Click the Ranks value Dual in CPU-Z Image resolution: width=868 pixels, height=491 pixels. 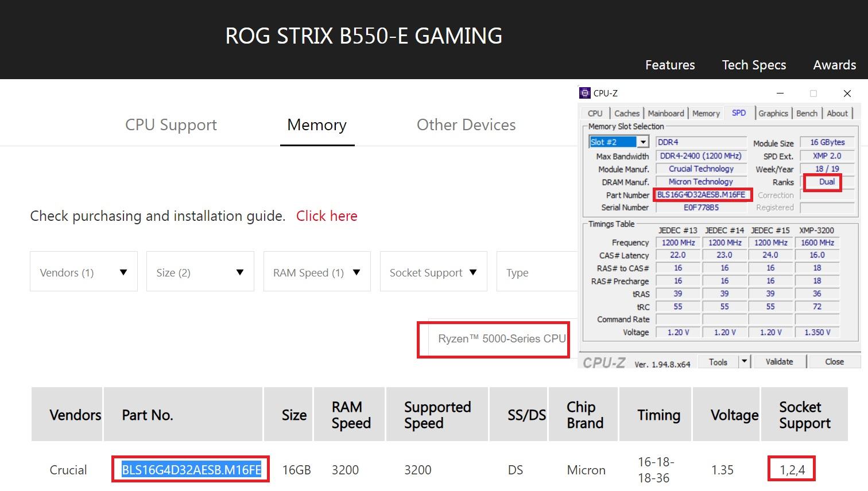click(827, 182)
